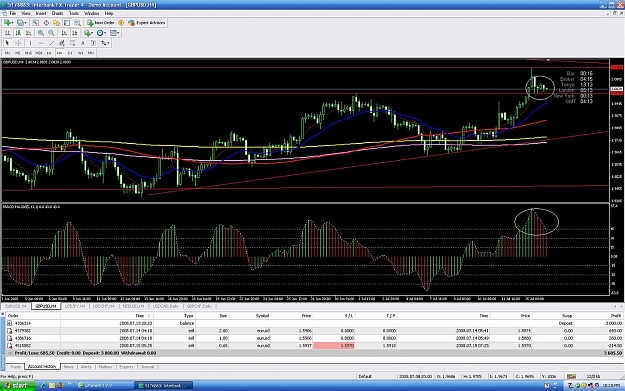
Task: Open the Charts menu
Action: (57, 13)
